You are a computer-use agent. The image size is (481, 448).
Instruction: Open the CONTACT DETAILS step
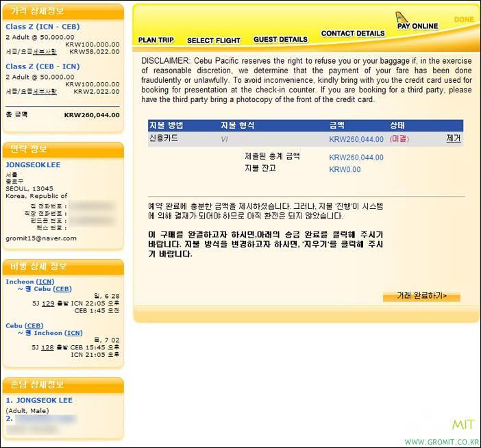[353, 33]
